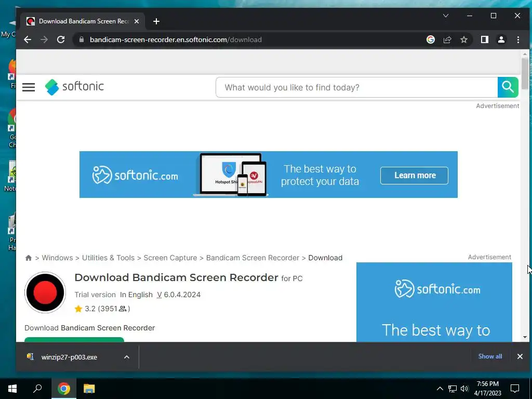Click the green download button

pyautogui.click(x=74, y=340)
